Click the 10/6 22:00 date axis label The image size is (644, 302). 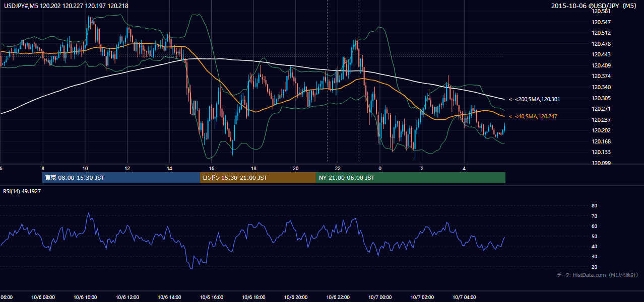coord(338,297)
